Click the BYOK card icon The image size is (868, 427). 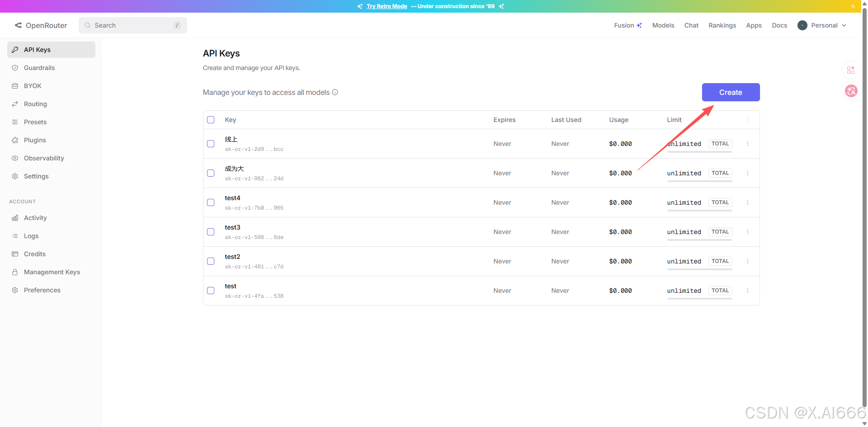coord(15,86)
